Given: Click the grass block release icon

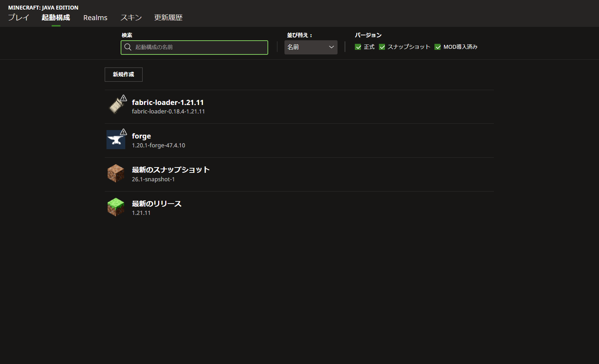Looking at the screenshot, I should point(116,207).
